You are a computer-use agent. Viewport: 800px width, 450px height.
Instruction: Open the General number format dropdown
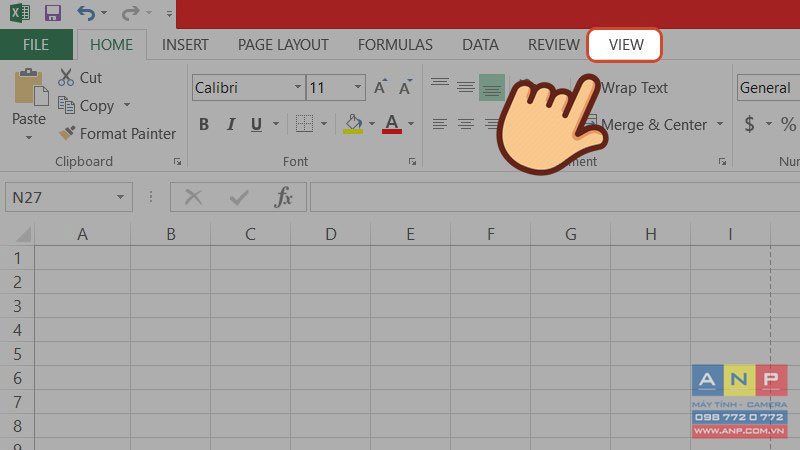pyautogui.click(x=768, y=88)
